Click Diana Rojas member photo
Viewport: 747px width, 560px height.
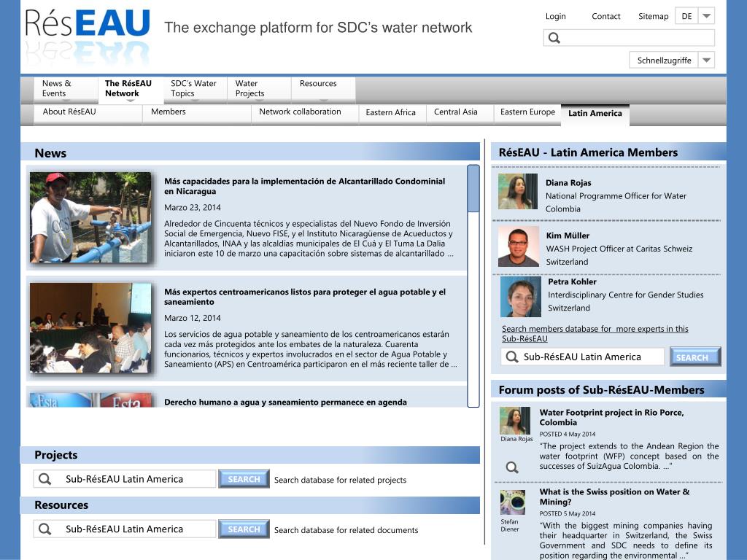518,192
